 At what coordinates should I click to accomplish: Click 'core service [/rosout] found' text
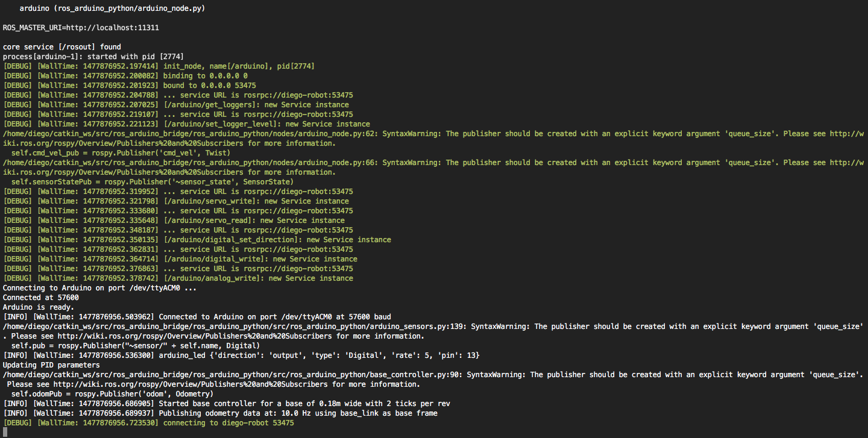tap(62, 47)
